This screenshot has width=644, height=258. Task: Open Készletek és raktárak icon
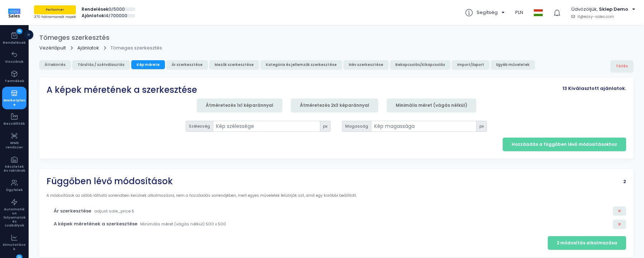(14, 160)
